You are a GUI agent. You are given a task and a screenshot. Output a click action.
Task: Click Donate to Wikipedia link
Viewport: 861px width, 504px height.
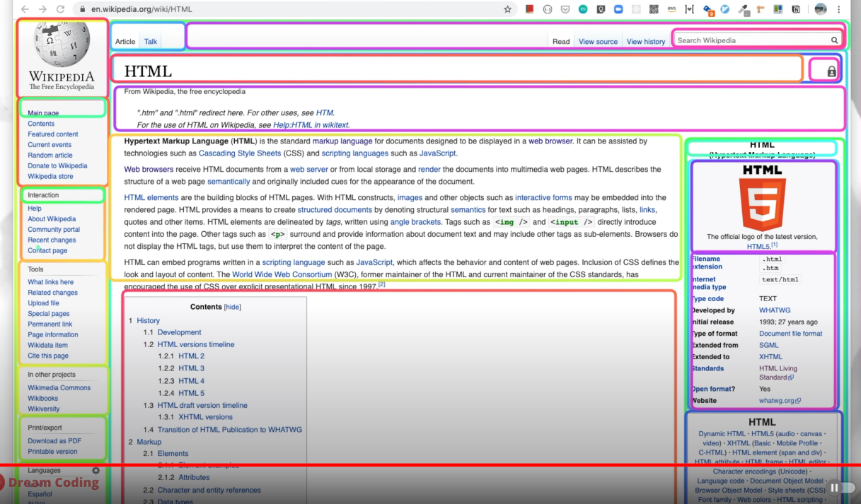tap(57, 166)
